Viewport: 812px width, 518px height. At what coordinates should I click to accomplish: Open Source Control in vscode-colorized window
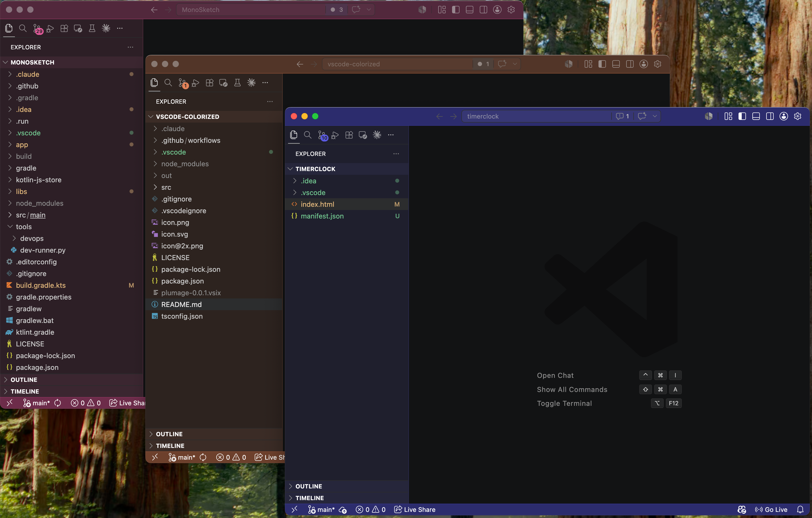[x=183, y=83]
